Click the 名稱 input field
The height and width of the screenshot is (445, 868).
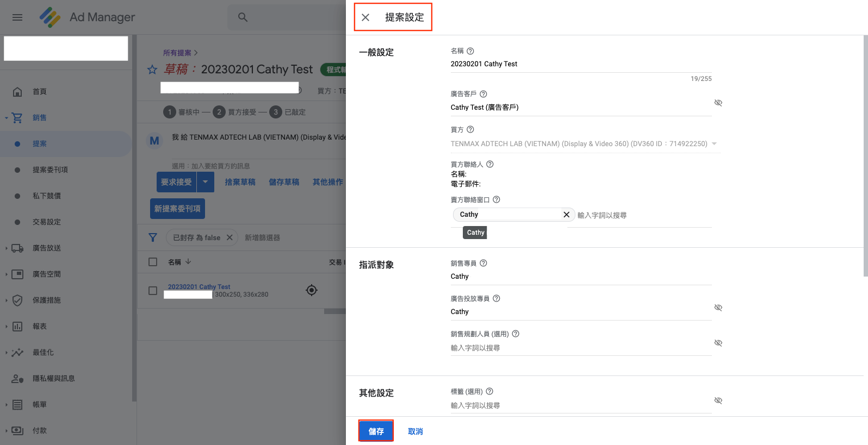tap(581, 64)
